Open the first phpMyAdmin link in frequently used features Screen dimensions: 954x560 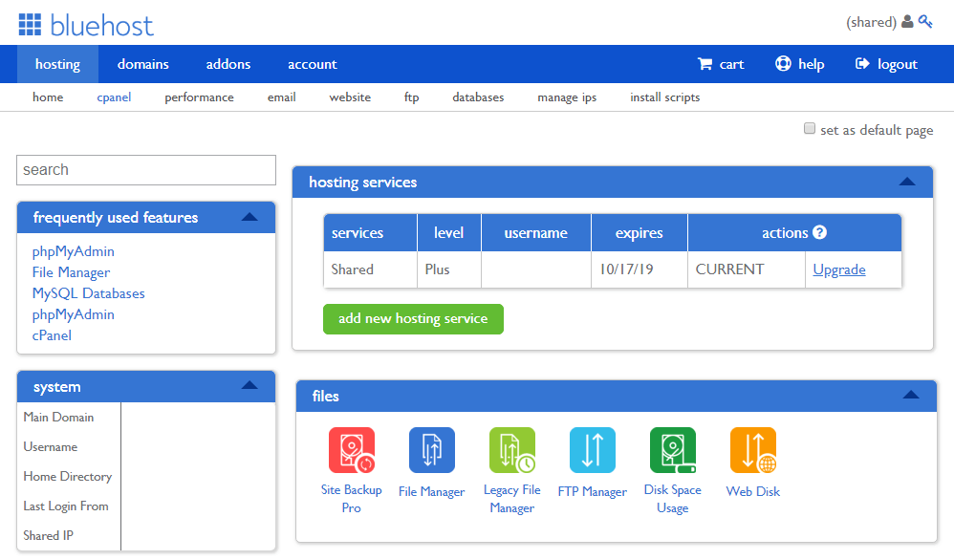pos(73,251)
